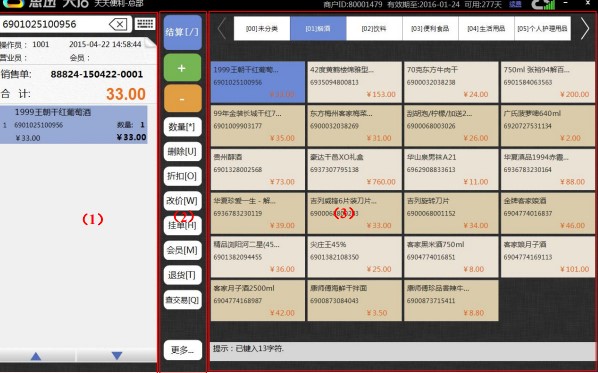Open the on-screen keyboard icon

click(145, 24)
